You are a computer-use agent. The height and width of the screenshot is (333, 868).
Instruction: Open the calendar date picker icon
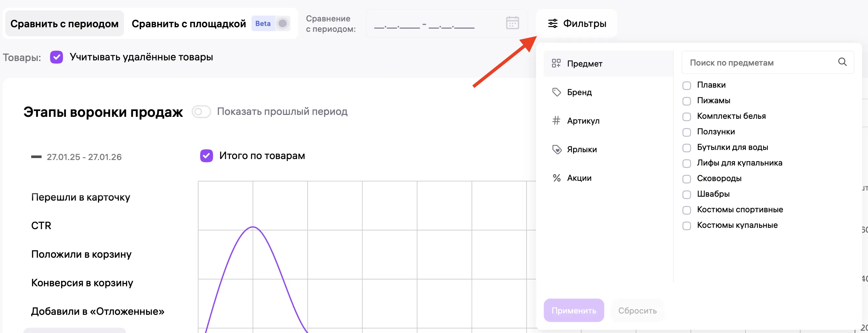click(512, 23)
